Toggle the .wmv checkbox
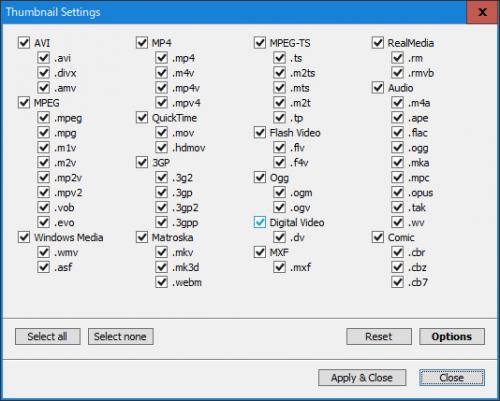This screenshot has width=500, height=401. (x=44, y=252)
